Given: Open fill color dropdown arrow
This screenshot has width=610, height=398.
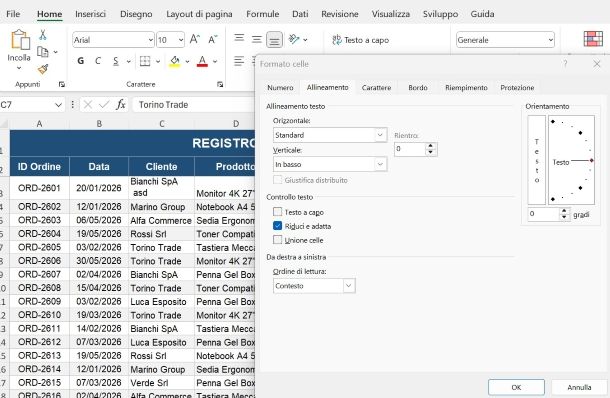Looking at the screenshot, I should [x=188, y=61].
